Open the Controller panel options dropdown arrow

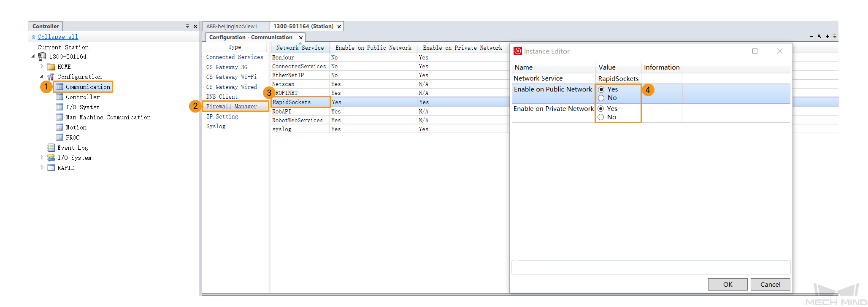tap(188, 26)
